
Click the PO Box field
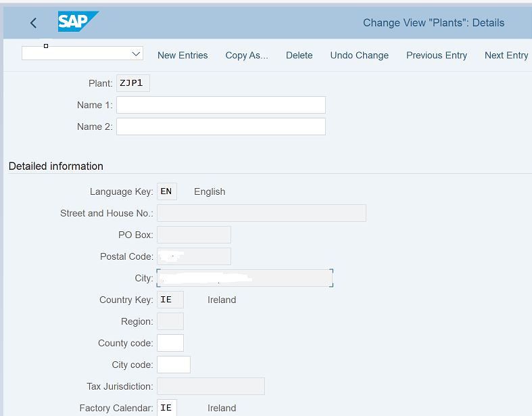193,235
